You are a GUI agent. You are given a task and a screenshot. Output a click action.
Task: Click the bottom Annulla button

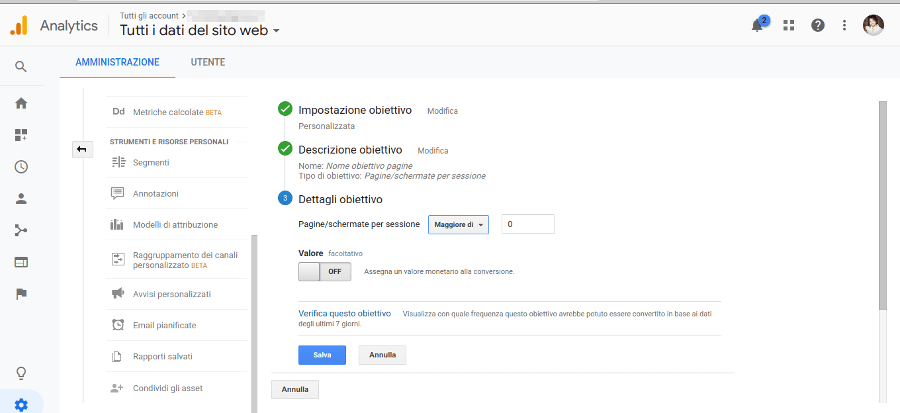pos(295,389)
